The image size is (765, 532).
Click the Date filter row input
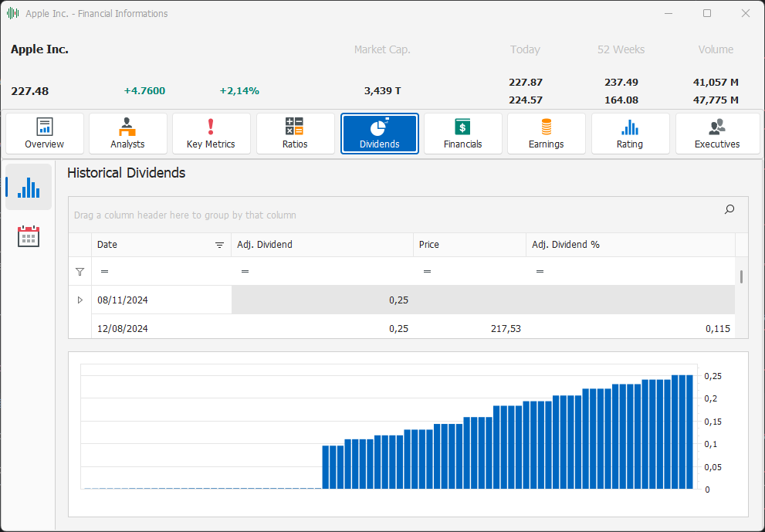coord(166,272)
